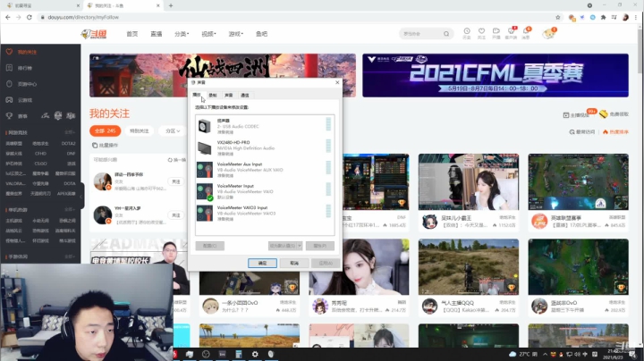Click the search magnifier icon
Viewport: 644px width, 361px height.
(x=446, y=34)
